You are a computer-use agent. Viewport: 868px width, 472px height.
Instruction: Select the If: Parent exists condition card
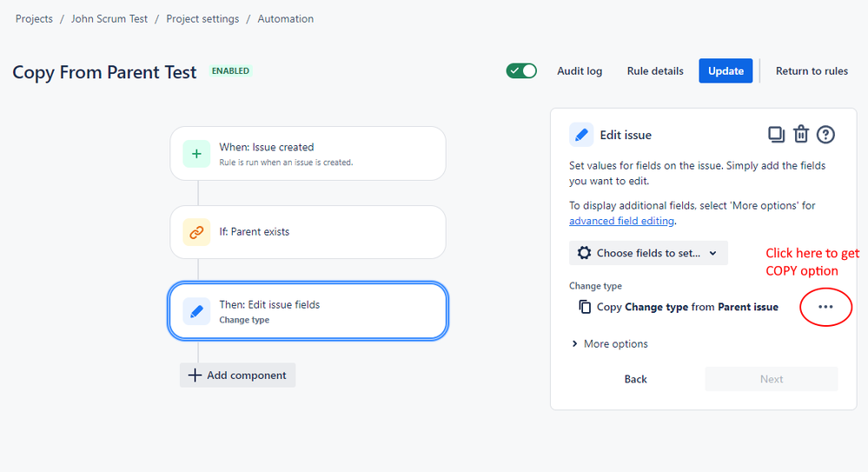(x=308, y=232)
